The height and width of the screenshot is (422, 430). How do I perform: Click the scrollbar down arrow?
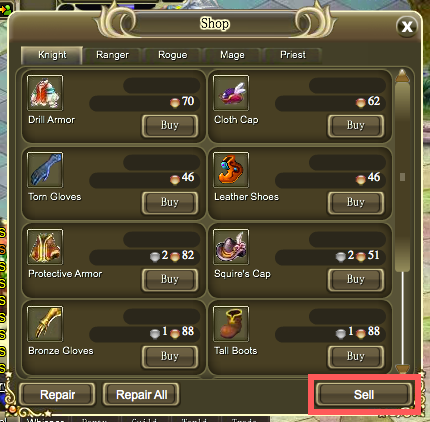[x=402, y=368]
